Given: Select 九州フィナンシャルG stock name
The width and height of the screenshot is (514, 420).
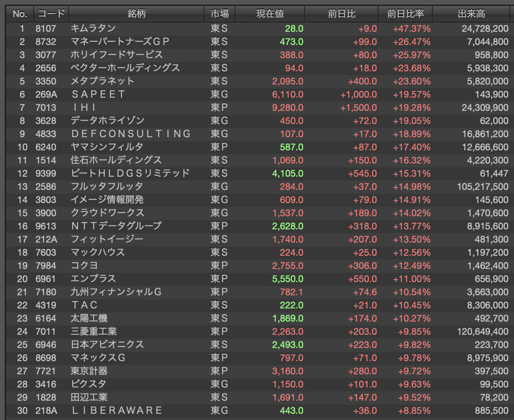Looking at the screenshot, I should [x=116, y=291].
